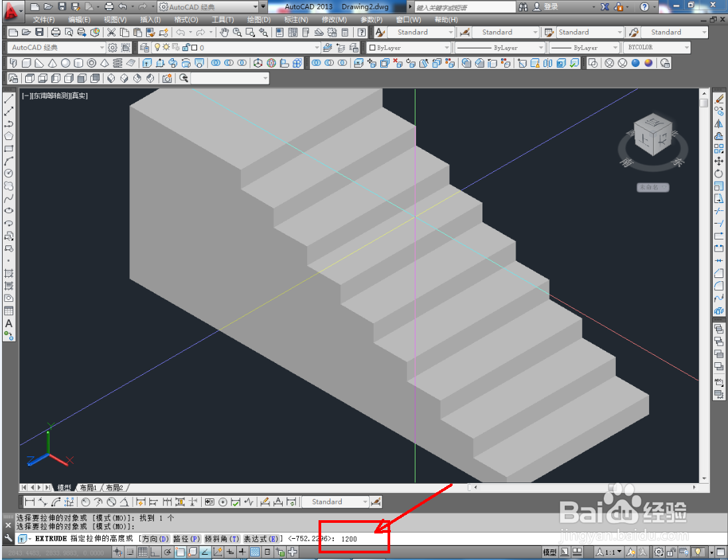Open the 文件(F) menu
The image size is (728, 560).
point(44,19)
